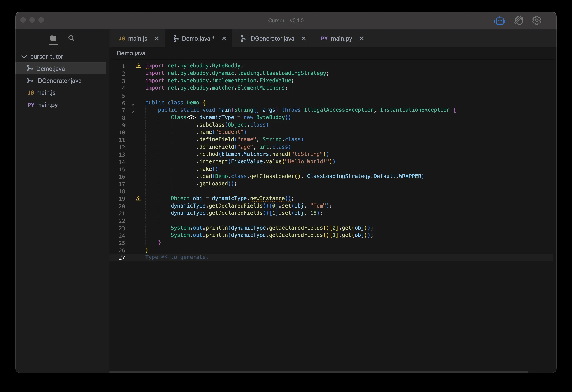
Task: Open settings gear icon
Action: (537, 20)
